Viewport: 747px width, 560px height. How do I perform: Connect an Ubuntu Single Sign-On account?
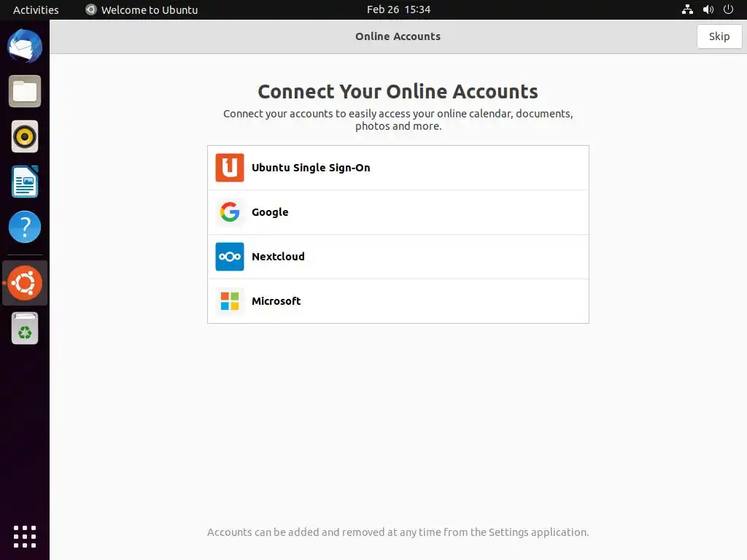click(x=398, y=168)
